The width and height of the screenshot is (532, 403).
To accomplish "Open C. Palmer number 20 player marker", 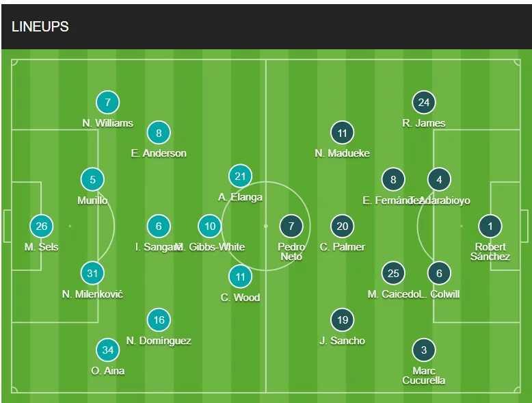I will pyautogui.click(x=343, y=226).
